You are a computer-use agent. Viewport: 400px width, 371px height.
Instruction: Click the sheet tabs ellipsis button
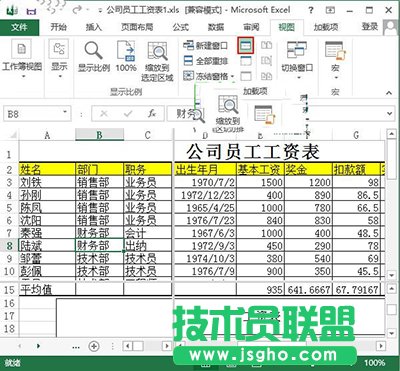[76, 347]
